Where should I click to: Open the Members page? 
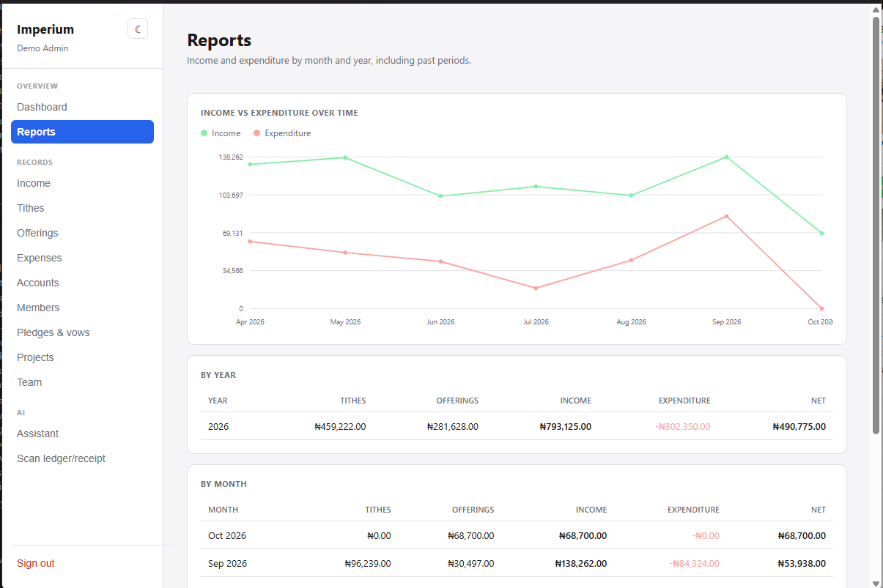(x=82, y=308)
